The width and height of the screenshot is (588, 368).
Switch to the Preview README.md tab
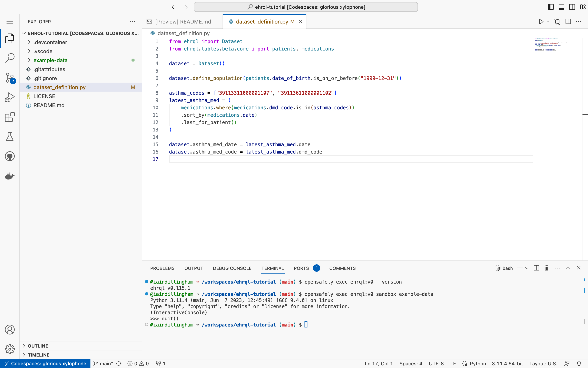(x=183, y=22)
